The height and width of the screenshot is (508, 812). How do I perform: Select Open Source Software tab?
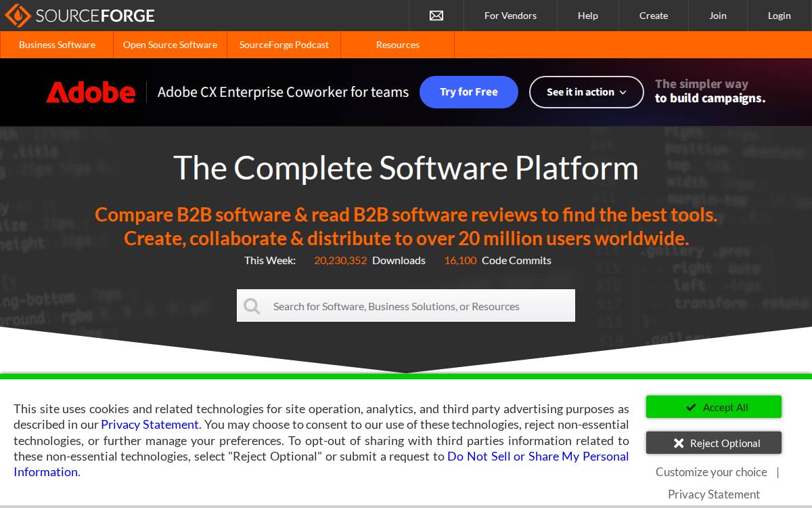(170, 45)
